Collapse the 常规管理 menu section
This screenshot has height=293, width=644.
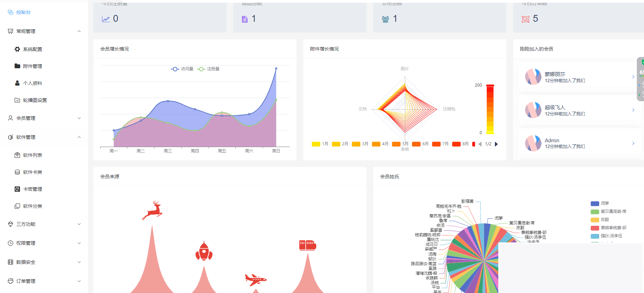click(44, 31)
